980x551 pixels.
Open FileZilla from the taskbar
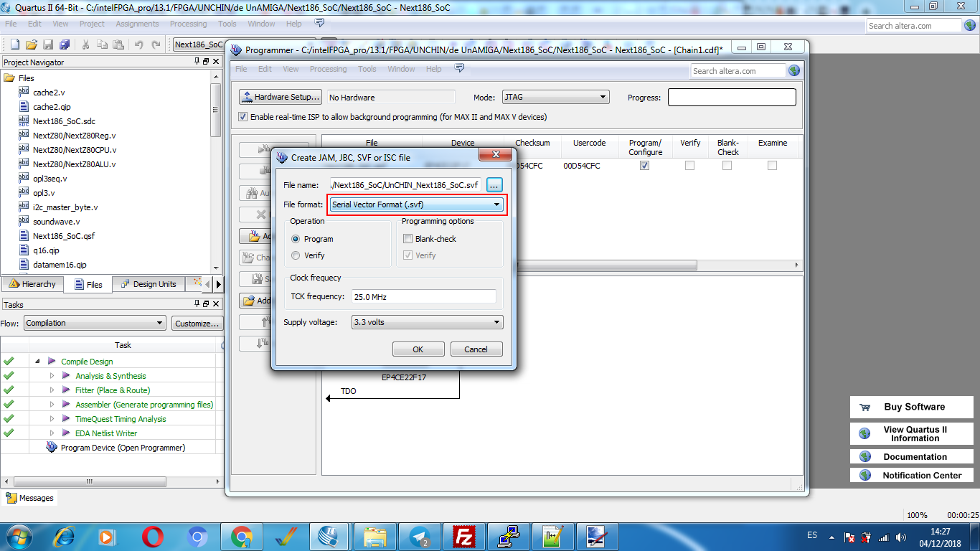(x=464, y=536)
